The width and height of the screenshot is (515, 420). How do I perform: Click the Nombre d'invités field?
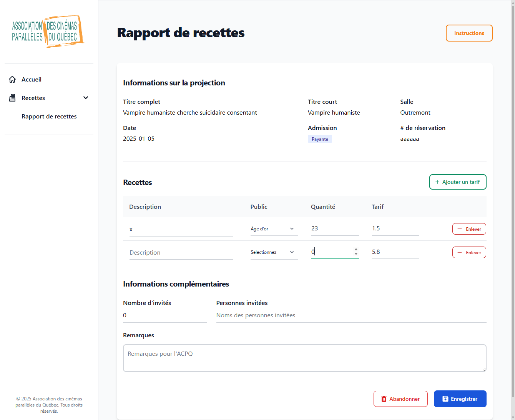[164, 315]
